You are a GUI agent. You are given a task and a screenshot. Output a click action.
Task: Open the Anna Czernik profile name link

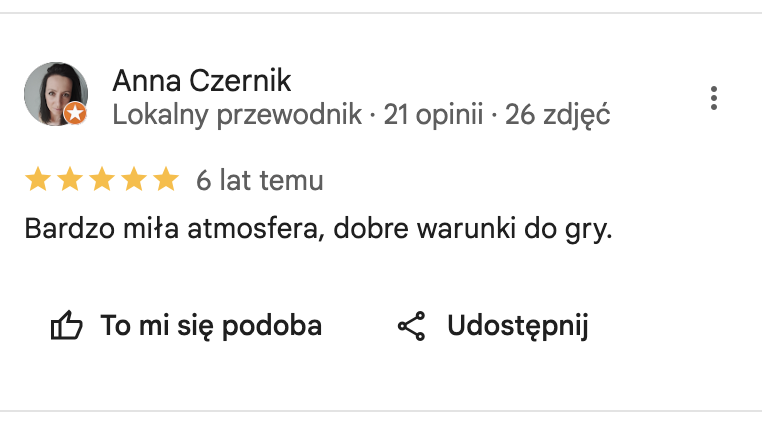tap(202, 80)
